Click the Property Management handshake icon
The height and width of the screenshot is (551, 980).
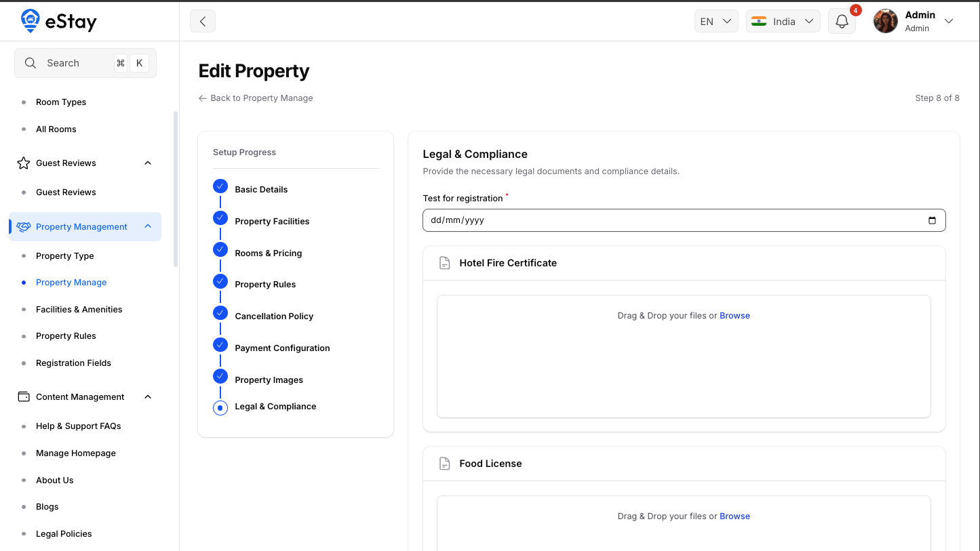tap(24, 227)
